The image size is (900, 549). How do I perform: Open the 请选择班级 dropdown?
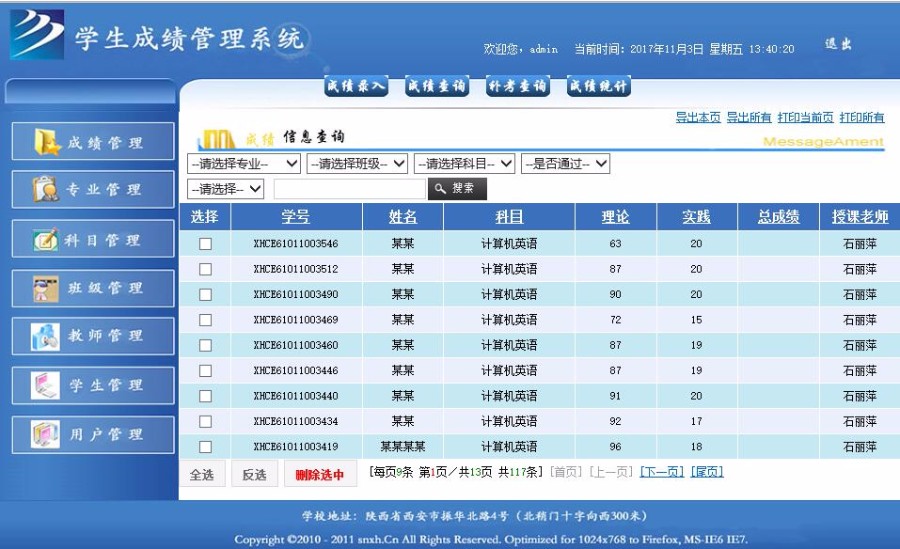[x=357, y=164]
